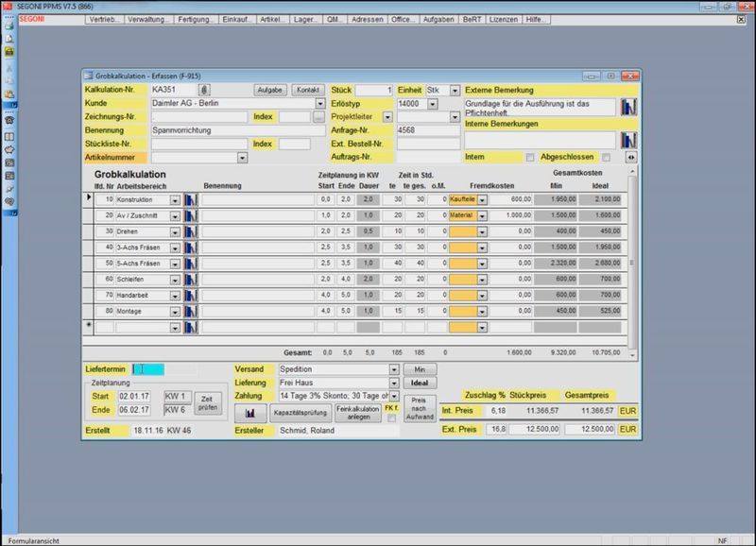Click the double-arrow button next to Abgeschlossen
The width and height of the screenshot is (756, 546).
pos(630,157)
